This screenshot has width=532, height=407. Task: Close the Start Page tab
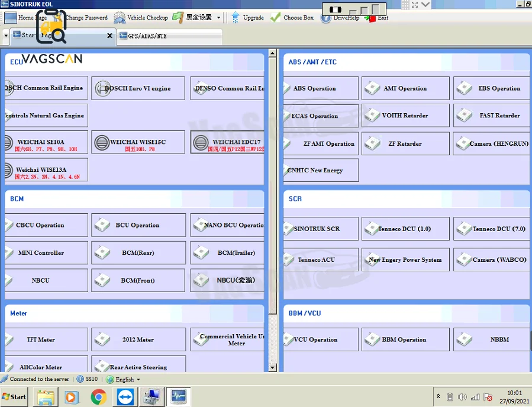[x=109, y=36]
